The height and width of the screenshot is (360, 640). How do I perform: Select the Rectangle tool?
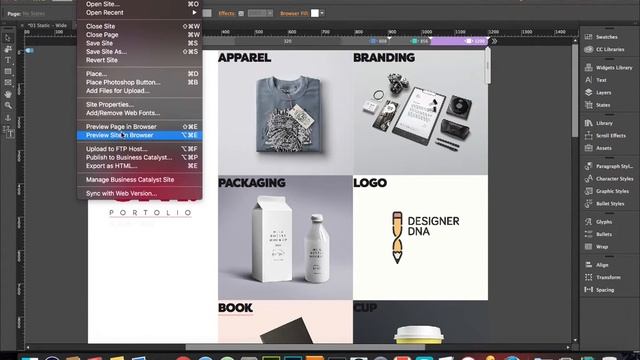click(7, 71)
